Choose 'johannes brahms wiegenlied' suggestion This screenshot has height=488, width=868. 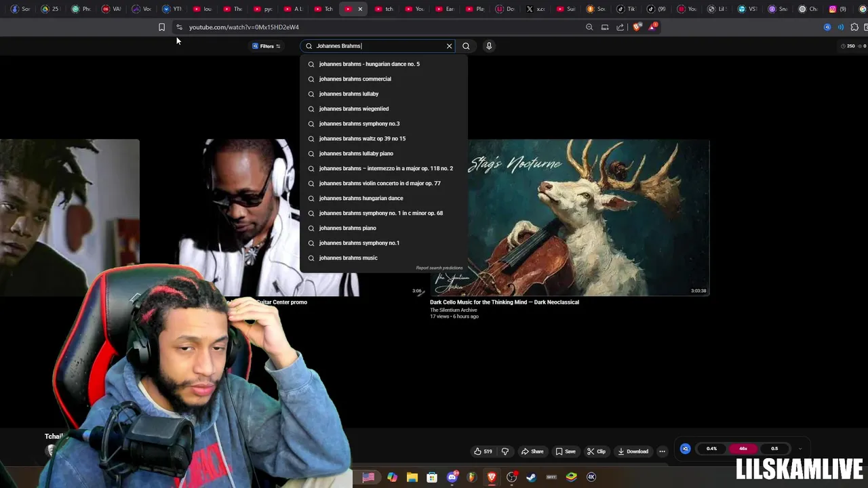click(383, 108)
